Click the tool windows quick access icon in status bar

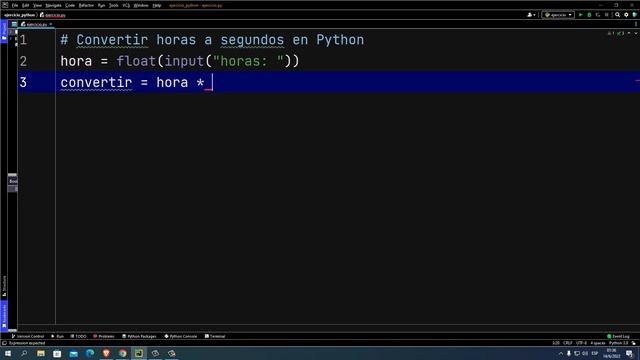4,343
